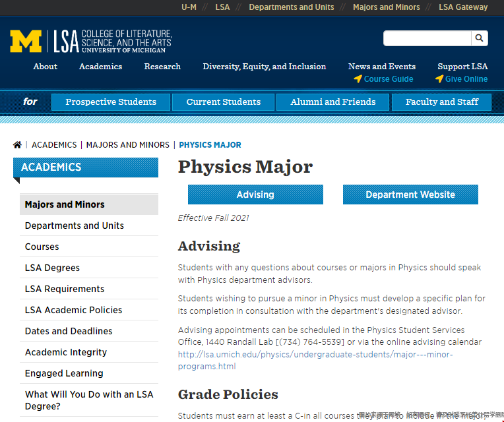Click LSA Gateway in top bar

click(x=463, y=7)
